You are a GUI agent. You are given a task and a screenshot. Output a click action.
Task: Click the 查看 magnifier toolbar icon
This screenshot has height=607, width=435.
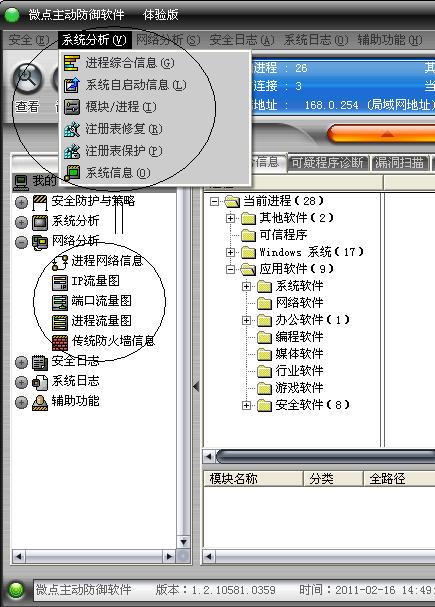[27, 78]
